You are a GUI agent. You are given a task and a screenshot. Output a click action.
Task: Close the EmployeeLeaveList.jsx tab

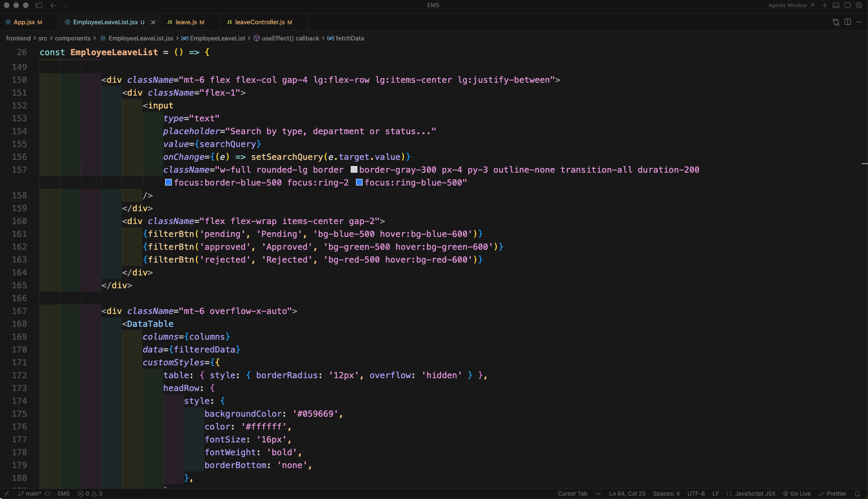pyautogui.click(x=153, y=22)
